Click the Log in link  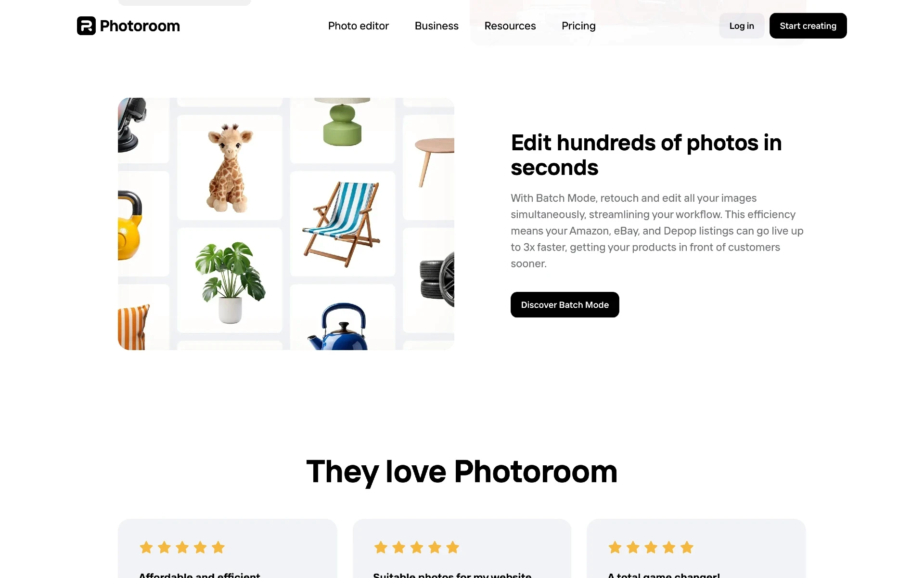(x=742, y=26)
